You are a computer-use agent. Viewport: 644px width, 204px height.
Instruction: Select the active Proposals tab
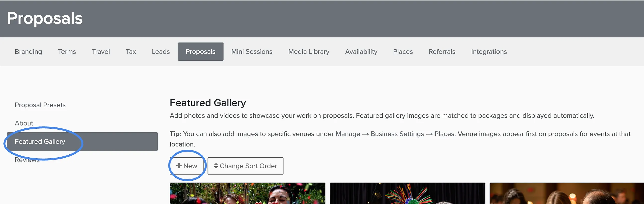coord(200,52)
